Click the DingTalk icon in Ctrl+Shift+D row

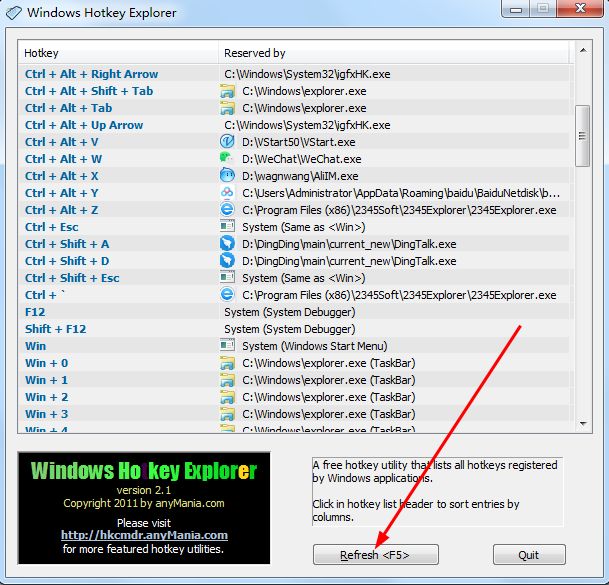pyautogui.click(x=227, y=261)
